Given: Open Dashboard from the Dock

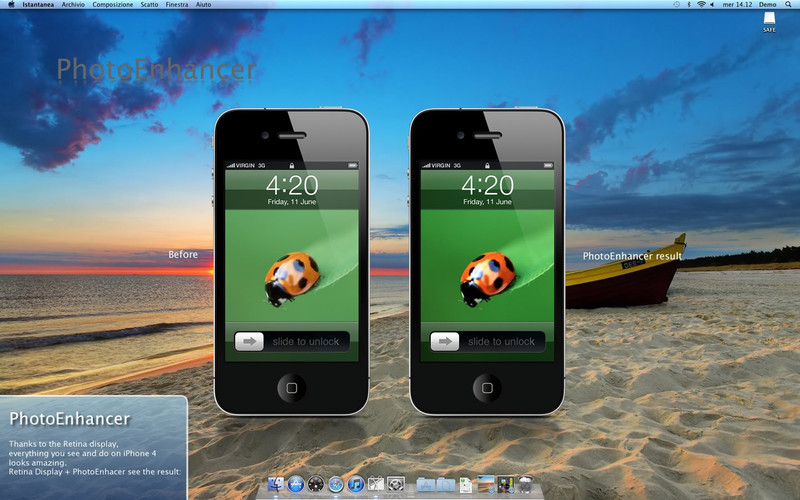Looking at the screenshot, I should [x=316, y=484].
